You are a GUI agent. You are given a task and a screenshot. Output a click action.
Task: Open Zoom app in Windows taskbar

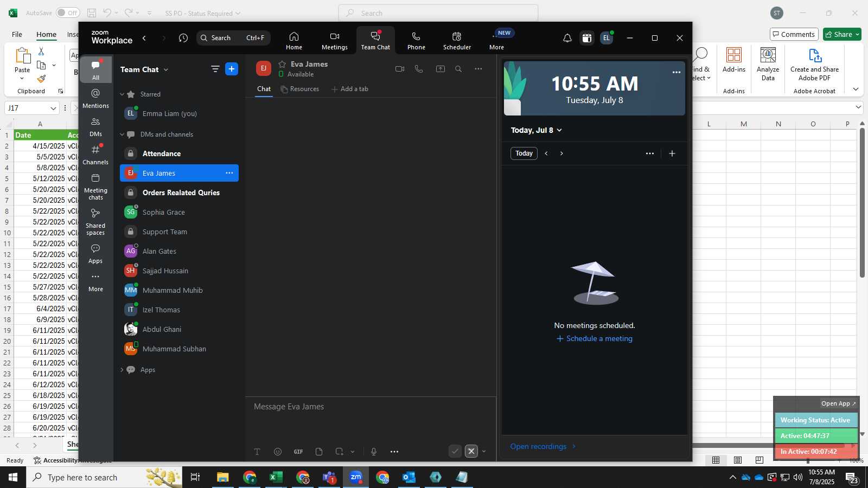pos(356,477)
